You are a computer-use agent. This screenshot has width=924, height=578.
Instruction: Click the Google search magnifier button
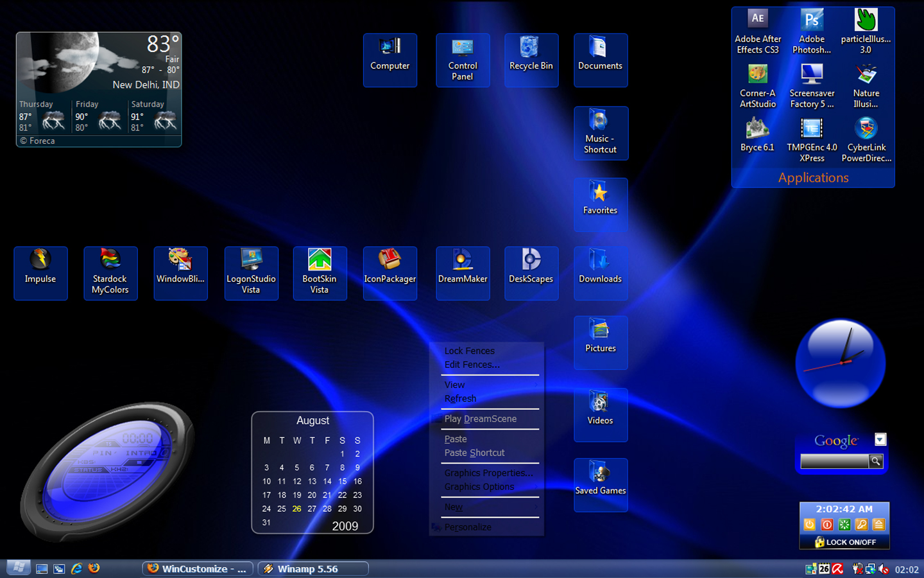tap(876, 461)
